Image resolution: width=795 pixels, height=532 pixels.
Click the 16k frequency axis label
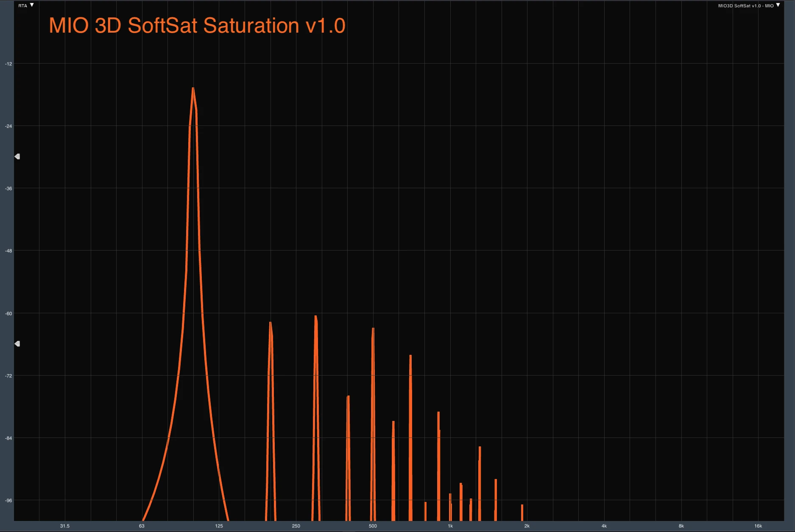(x=758, y=526)
